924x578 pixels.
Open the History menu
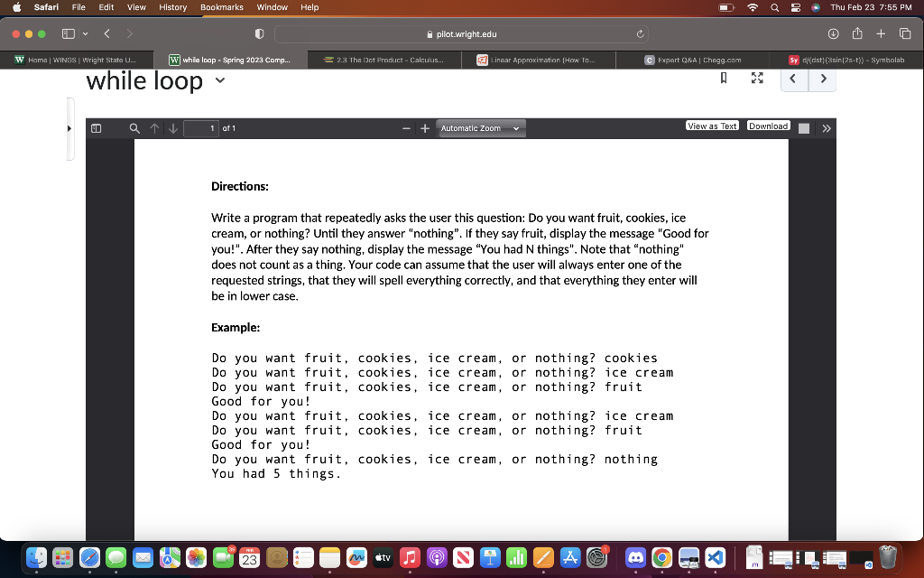click(172, 7)
